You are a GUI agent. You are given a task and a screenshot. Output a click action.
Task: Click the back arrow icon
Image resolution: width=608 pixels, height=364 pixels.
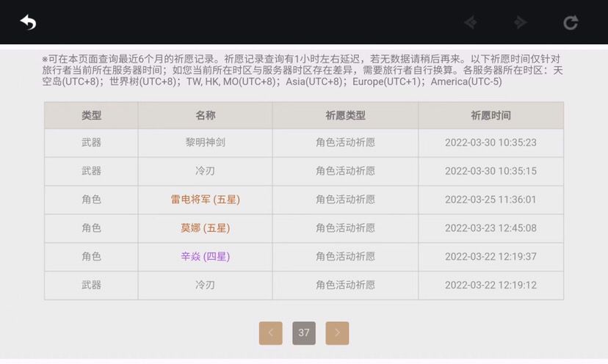[28, 23]
